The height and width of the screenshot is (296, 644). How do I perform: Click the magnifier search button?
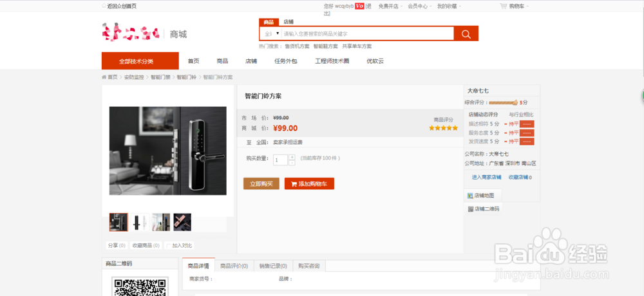466,33
